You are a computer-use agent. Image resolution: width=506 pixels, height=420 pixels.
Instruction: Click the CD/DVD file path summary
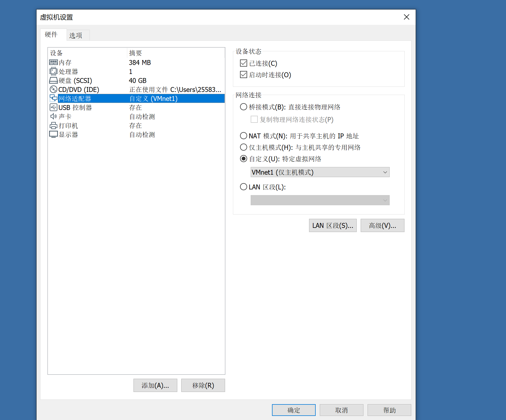(175, 90)
